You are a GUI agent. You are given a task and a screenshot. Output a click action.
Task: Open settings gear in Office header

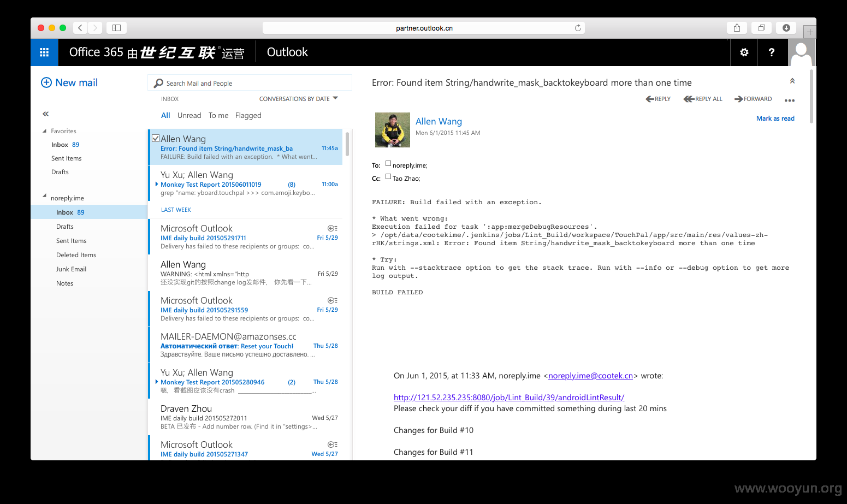(x=744, y=52)
